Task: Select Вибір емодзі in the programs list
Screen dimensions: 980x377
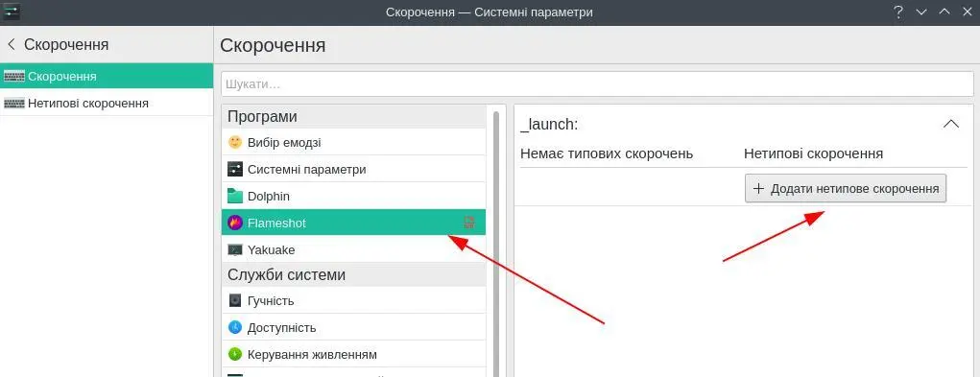Action: (x=353, y=142)
